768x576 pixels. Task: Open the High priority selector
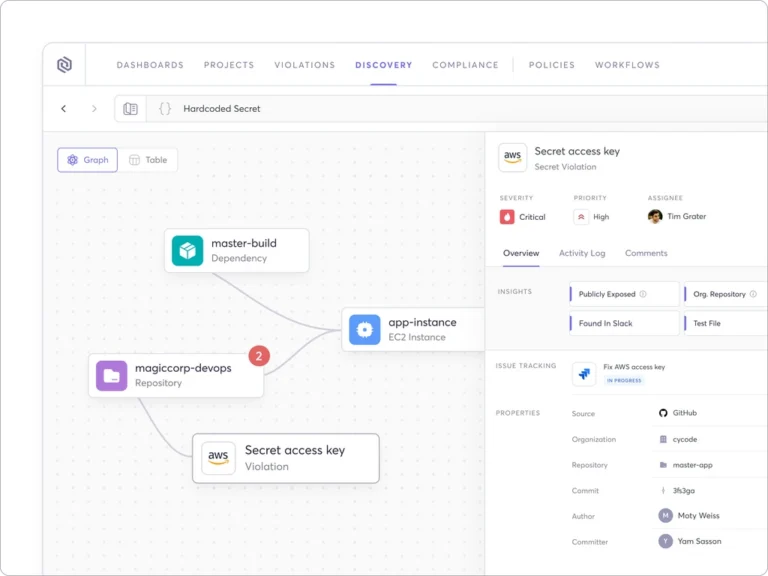[591, 217]
